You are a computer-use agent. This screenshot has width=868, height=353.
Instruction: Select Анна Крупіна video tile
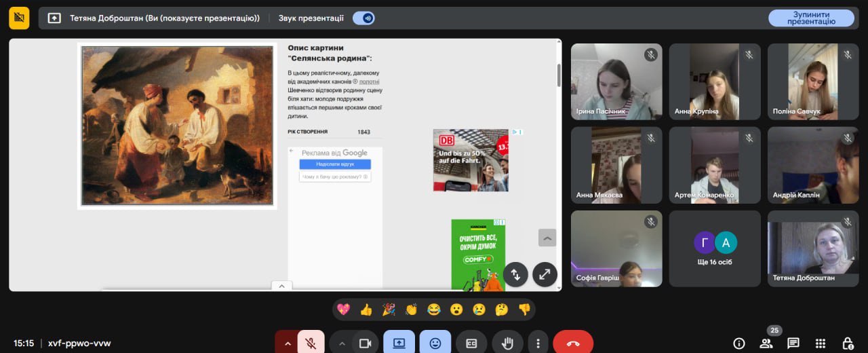coord(715,81)
